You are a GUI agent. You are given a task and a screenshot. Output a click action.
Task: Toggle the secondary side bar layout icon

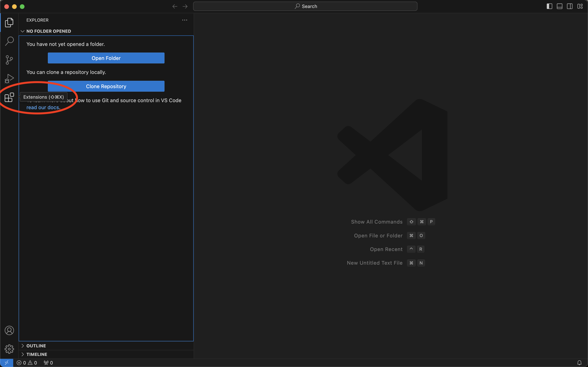point(570,6)
